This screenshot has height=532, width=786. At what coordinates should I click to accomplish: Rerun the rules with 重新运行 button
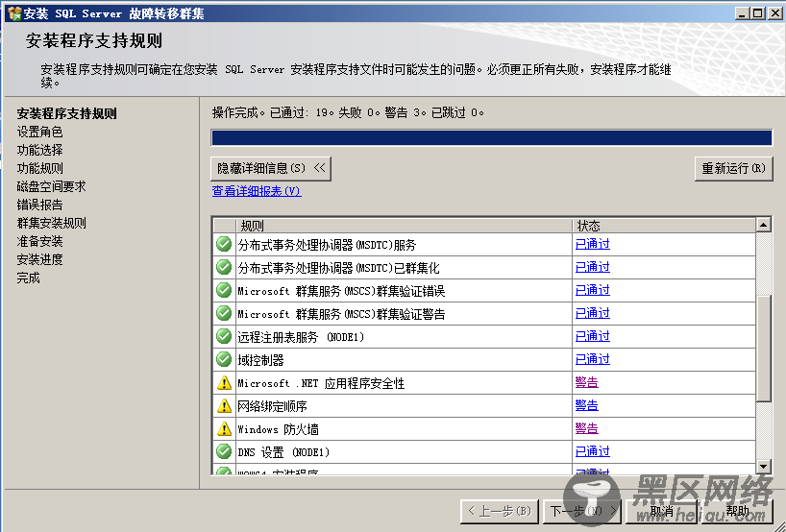(734, 168)
